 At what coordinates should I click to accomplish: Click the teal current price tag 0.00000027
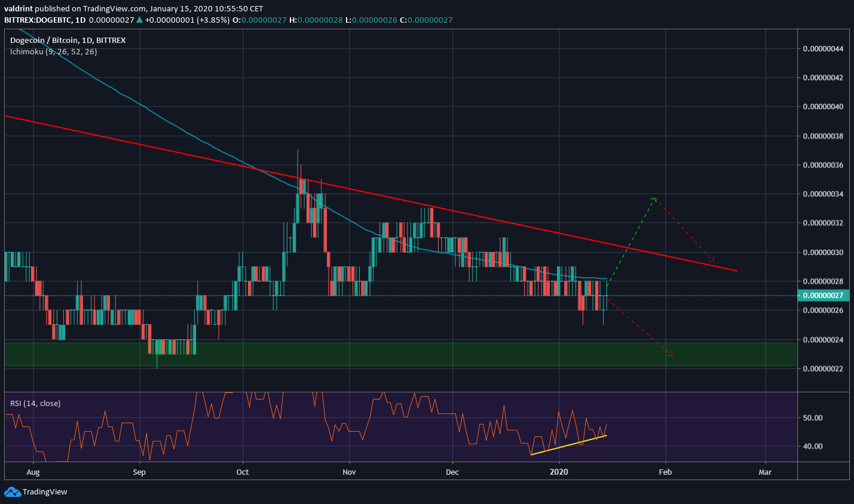pyautogui.click(x=826, y=295)
